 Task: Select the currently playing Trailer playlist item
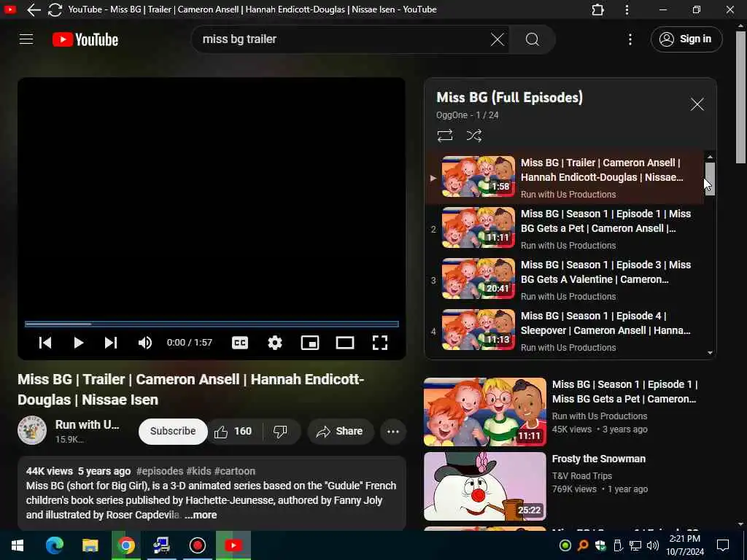click(564, 178)
